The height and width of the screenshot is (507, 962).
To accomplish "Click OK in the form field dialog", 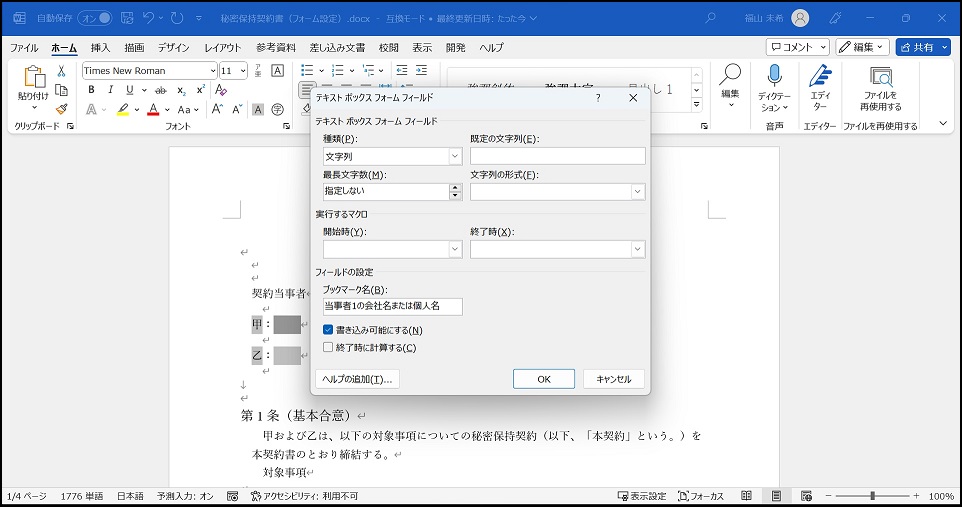I will 544,379.
